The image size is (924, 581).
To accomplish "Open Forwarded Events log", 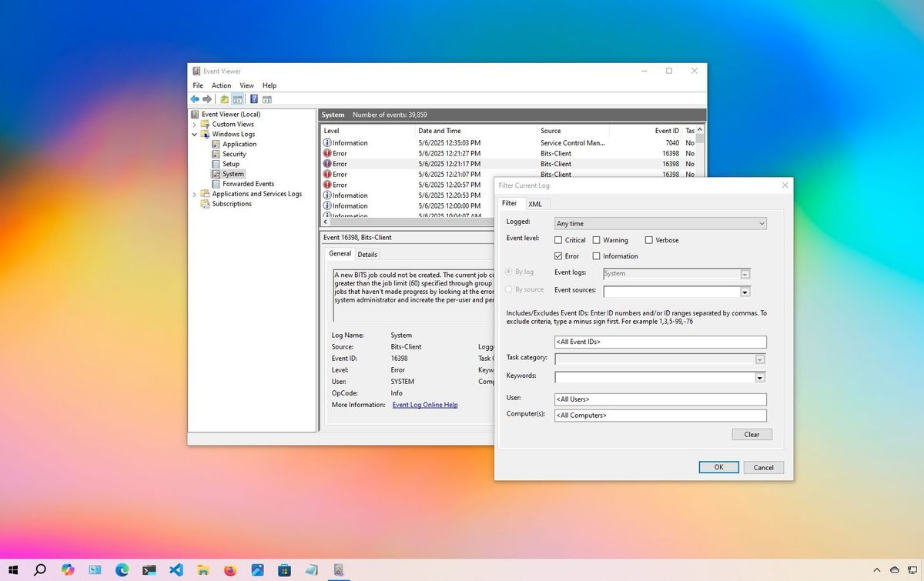I will [x=248, y=184].
